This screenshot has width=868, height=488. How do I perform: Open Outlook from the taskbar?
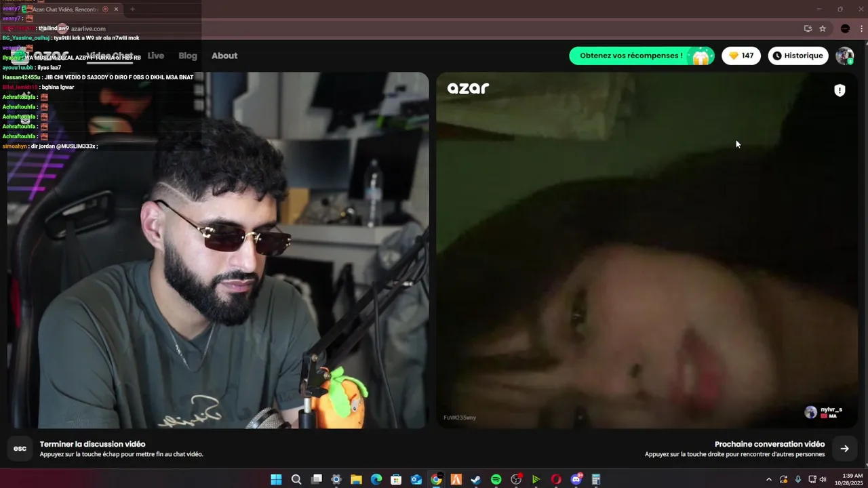(x=416, y=479)
